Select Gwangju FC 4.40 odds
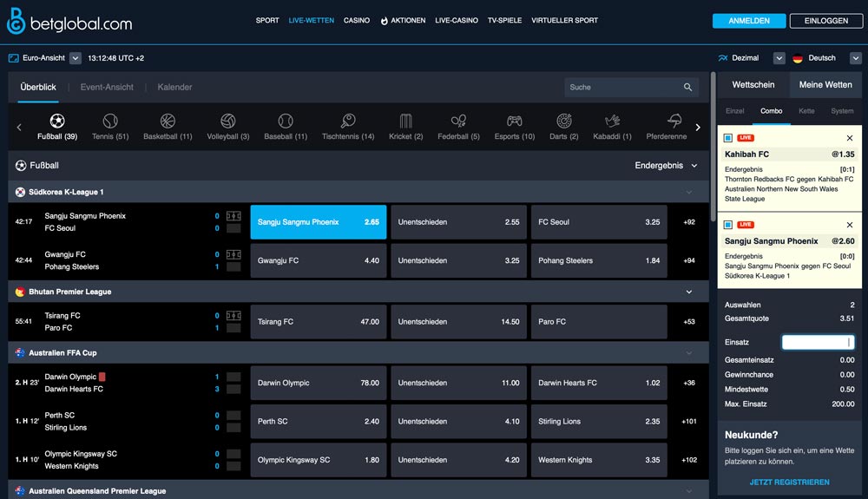The width and height of the screenshot is (868, 499). click(x=319, y=260)
